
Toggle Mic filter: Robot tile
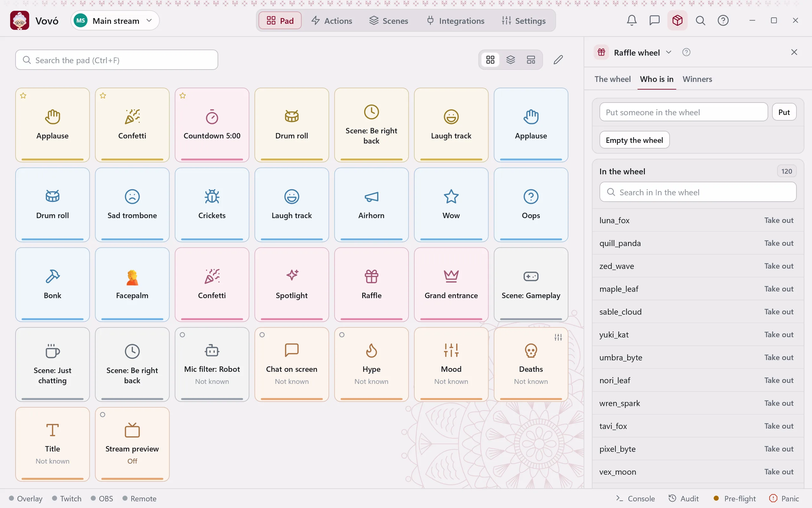pos(212,364)
